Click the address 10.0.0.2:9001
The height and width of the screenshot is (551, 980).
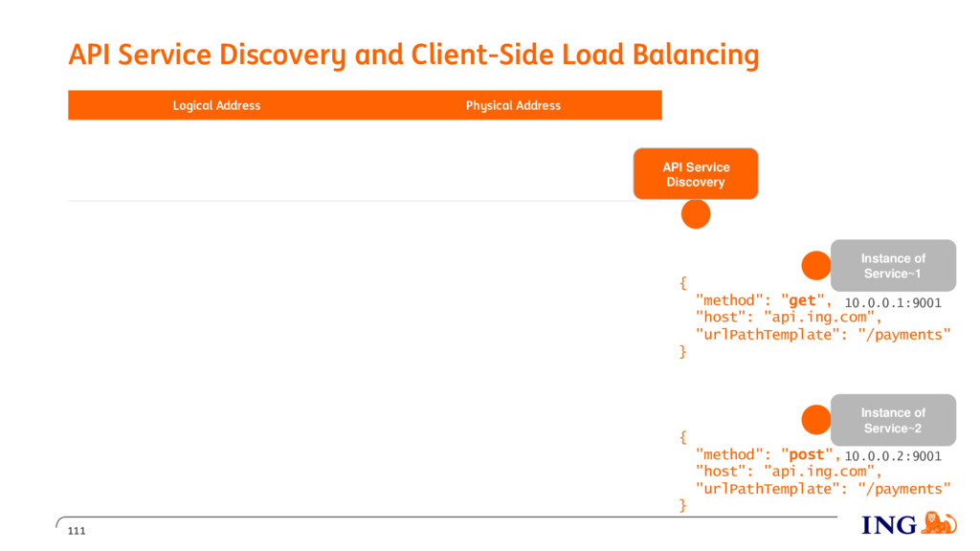click(893, 456)
